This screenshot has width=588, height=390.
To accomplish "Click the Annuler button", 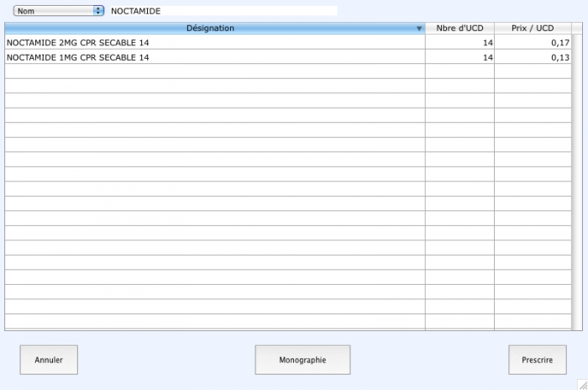I will [49, 360].
